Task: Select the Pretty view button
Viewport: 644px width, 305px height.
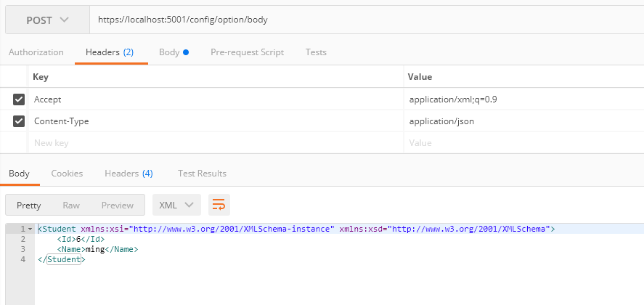Action: 29,206
